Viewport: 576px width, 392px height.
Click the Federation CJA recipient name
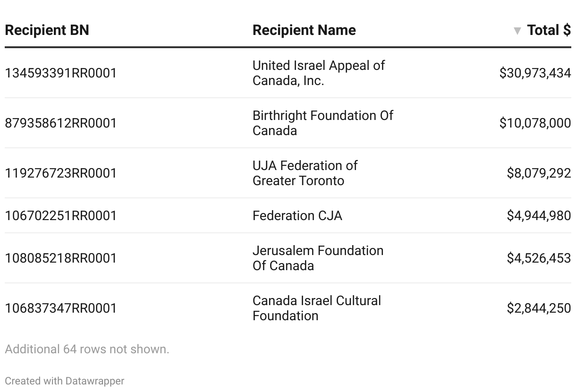[x=297, y=215]
